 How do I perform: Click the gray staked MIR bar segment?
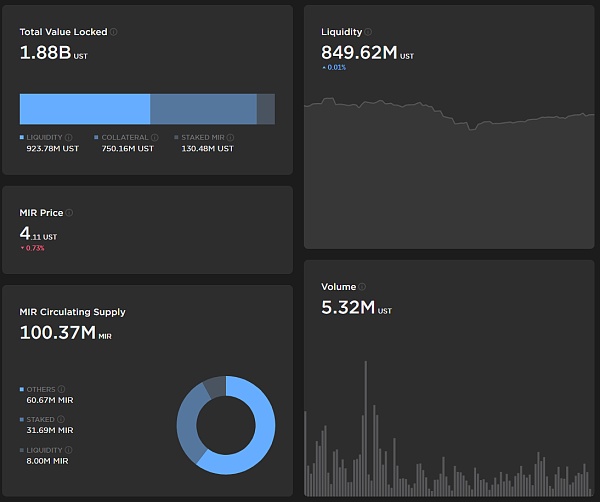point(266,109)
